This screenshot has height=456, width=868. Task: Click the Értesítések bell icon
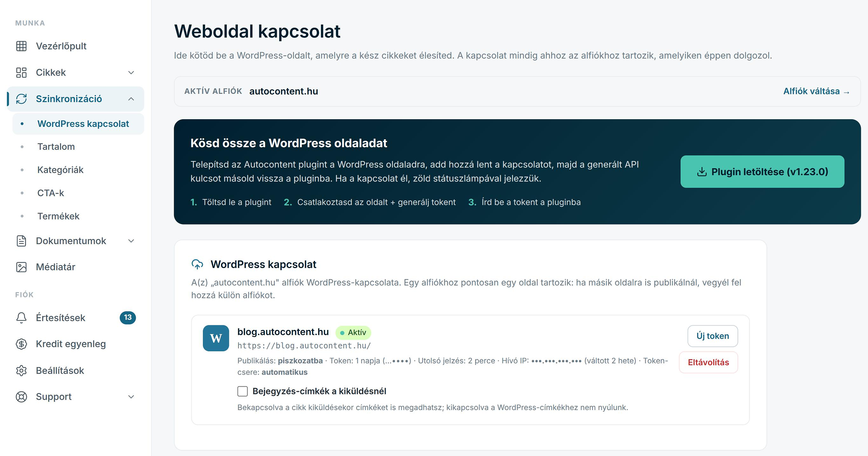pyautogui.click(x=21, y=318)
